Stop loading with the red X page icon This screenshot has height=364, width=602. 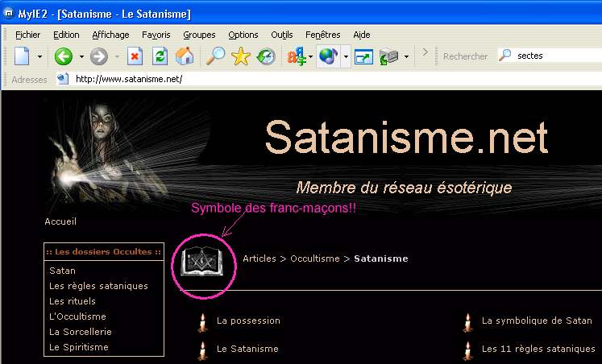[135, 56]
